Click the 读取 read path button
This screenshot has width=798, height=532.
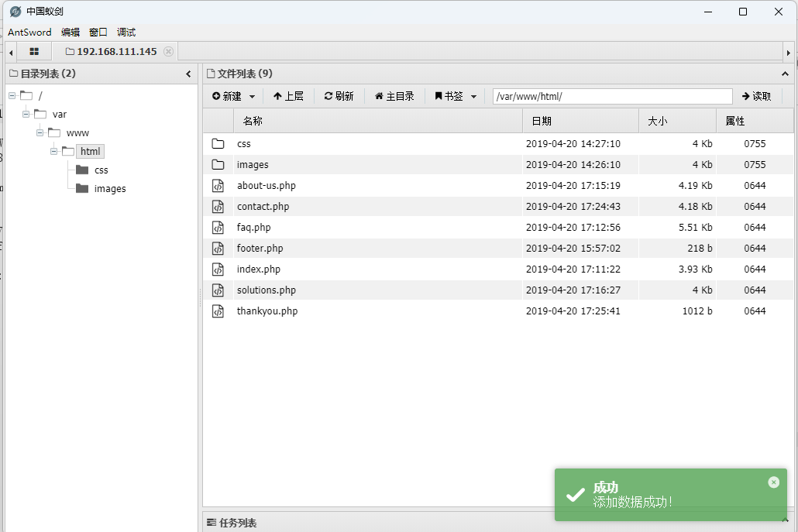pyautogui.click(x=756, y=96)
